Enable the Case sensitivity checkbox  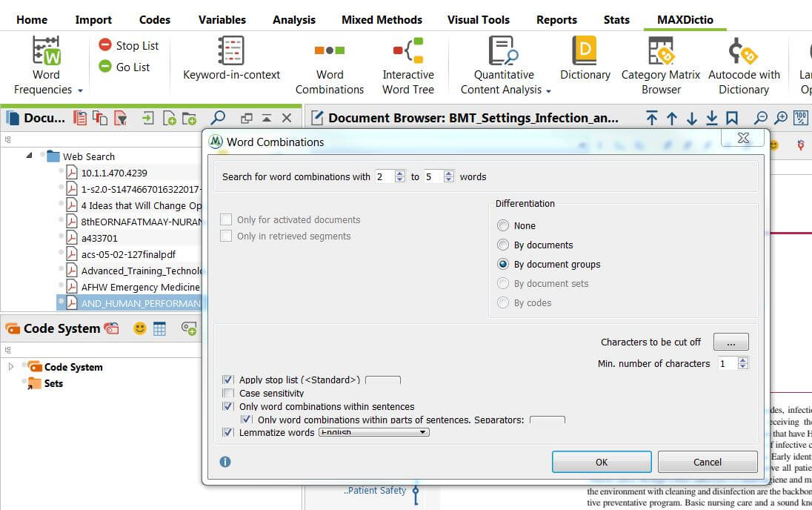click(x=228, y=394)
